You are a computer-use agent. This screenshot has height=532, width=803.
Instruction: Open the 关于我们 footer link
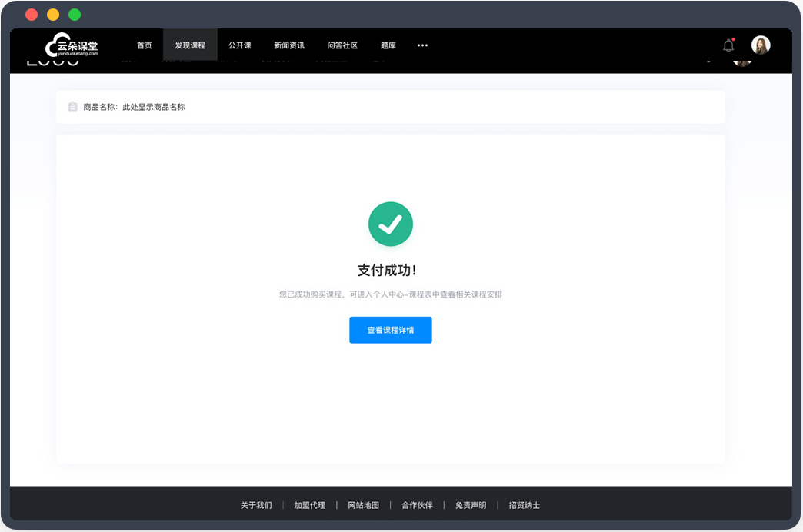pos(256,505)
